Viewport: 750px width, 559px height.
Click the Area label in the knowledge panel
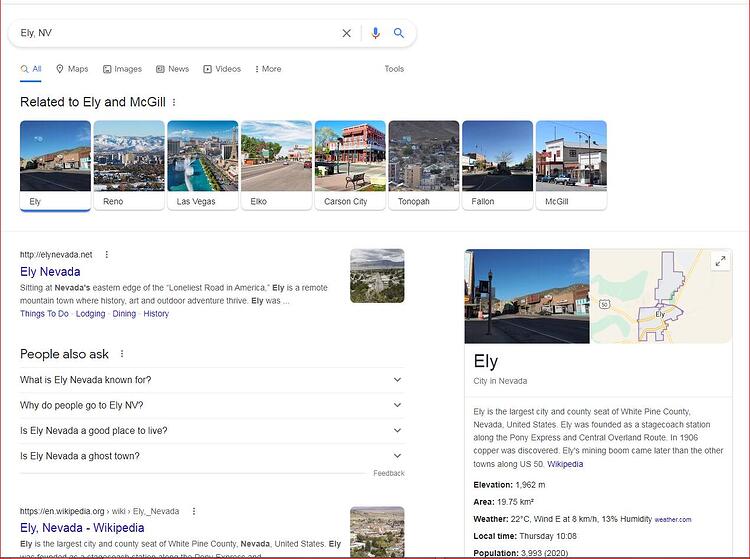pos(484,502)
